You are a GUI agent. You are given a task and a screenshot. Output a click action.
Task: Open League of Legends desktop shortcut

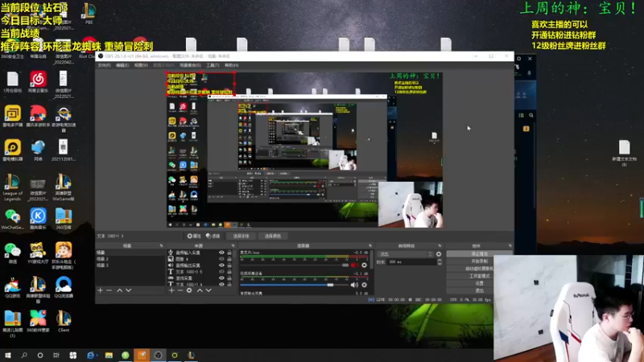12,187
